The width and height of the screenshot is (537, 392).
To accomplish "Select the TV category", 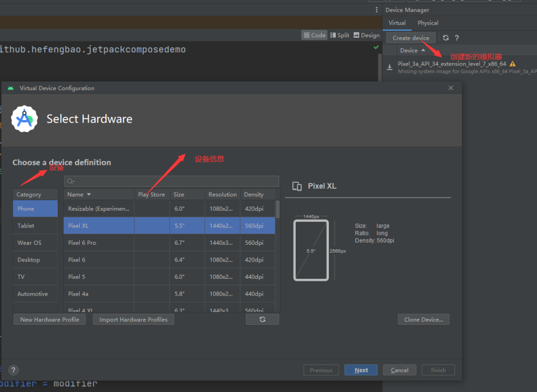I will 35,277.
